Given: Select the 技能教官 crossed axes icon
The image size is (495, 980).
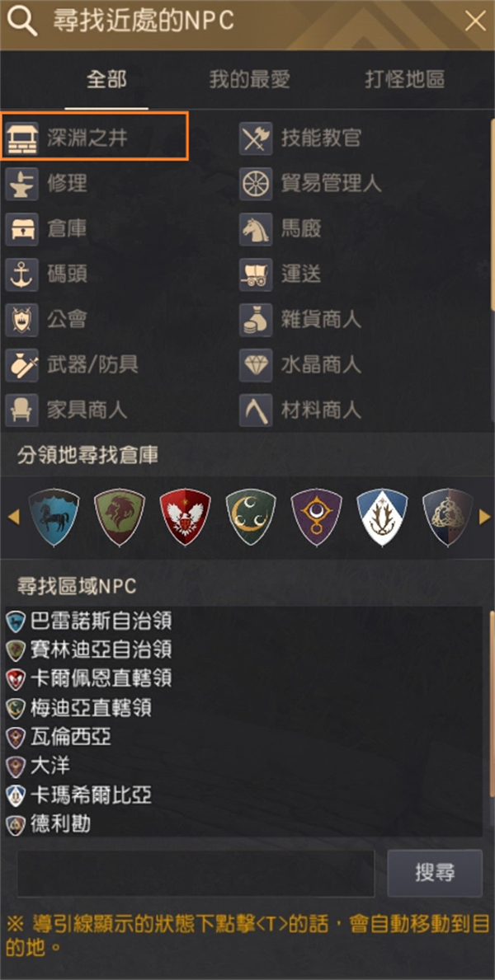Looking at the screenshot, I should 256,138.
